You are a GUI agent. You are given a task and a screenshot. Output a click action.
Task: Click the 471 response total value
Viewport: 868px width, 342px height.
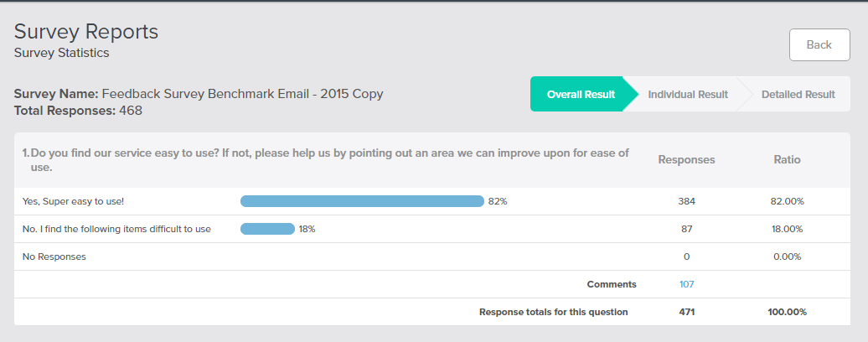(x=686, y=312)
